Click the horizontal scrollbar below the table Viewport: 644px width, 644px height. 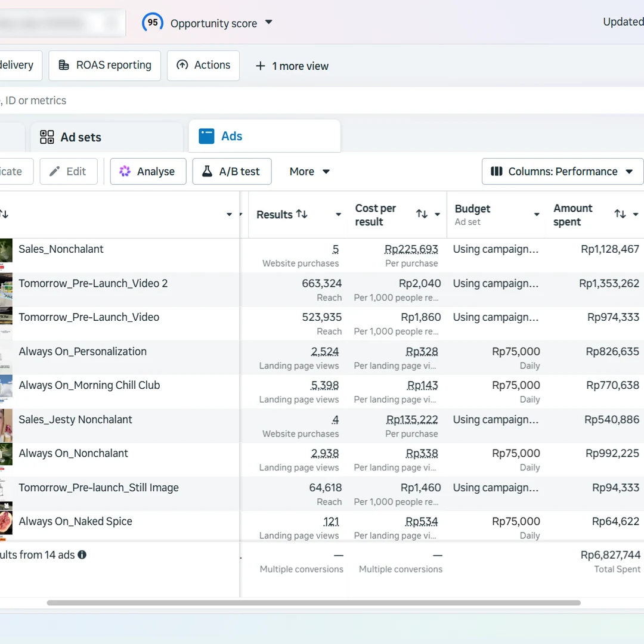point(314,603)
